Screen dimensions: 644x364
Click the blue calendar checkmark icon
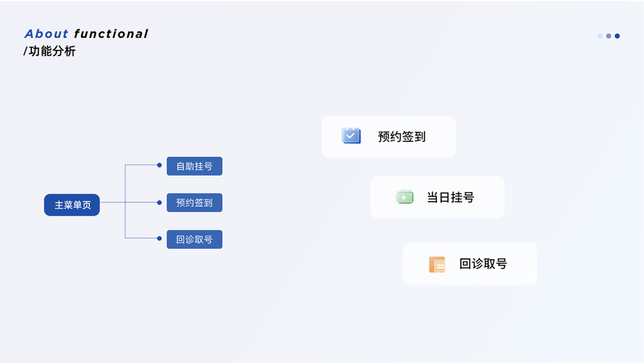351,136
